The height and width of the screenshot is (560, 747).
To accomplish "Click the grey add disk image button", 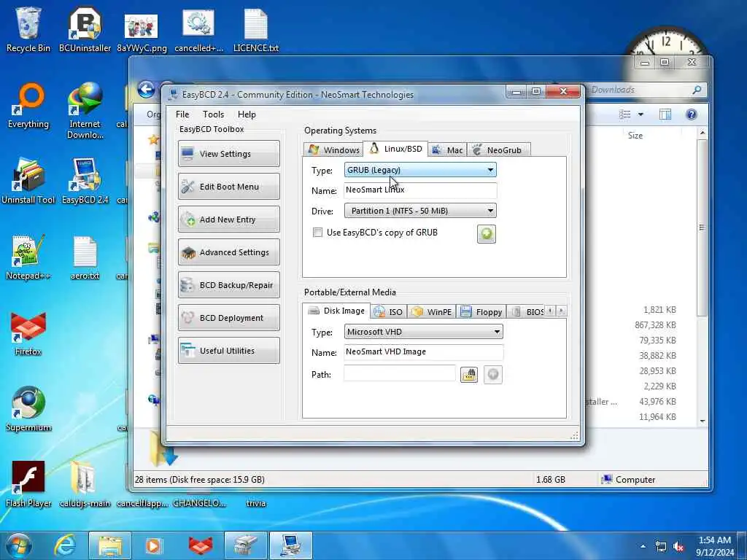I will tap(493, 375).
